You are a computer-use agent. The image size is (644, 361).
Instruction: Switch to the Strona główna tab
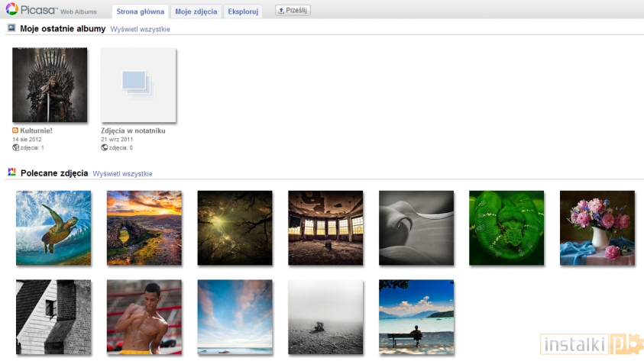click(139, 11)
